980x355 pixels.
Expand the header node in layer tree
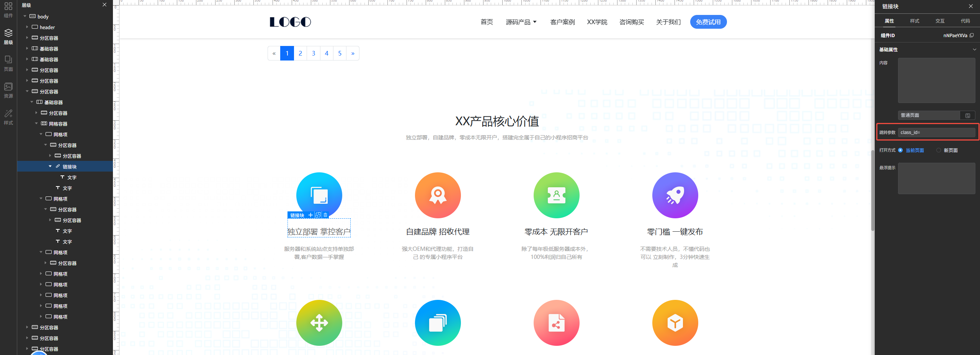(x=27, y=27)
